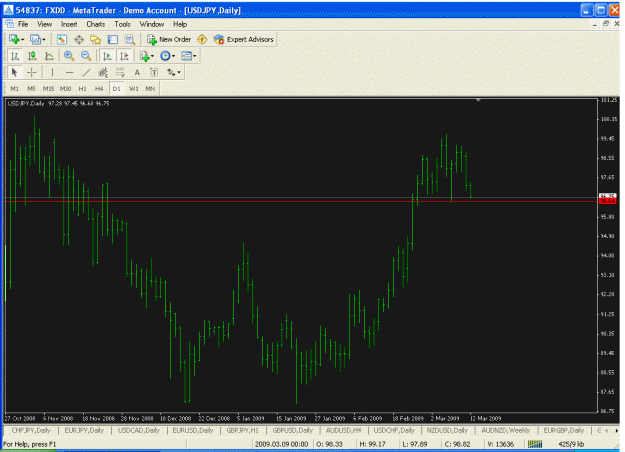Click the connection status bars icon
625x452 pixels.
click(535, 444)
